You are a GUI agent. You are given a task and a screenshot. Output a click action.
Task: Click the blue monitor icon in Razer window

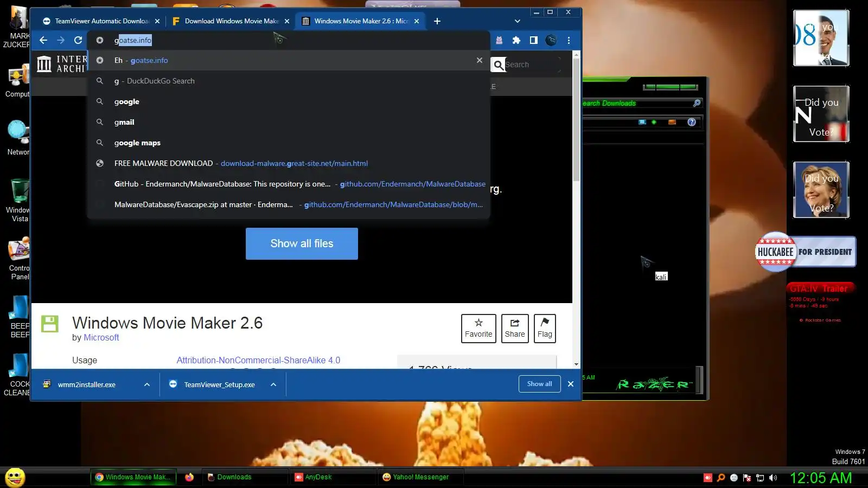coord(642,122)
